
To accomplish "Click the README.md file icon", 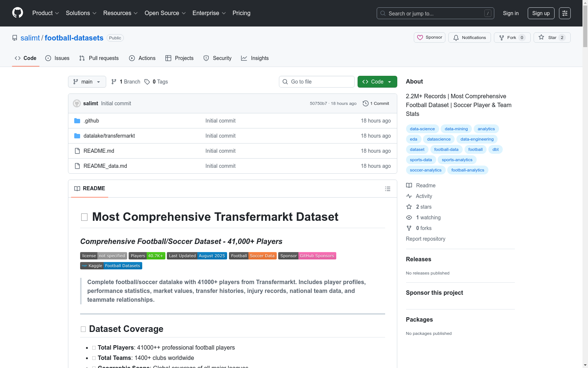I will (77, 151).
